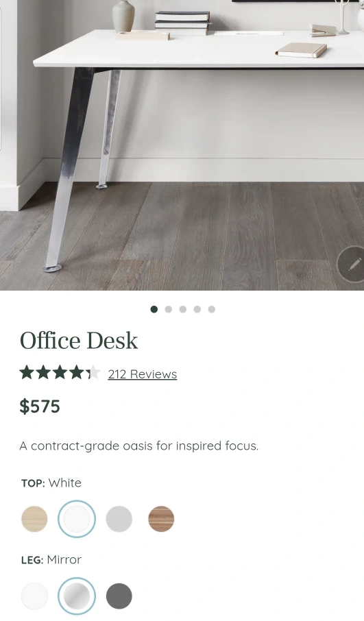Click the desk product photo
Image resolution: width=364 pixels, height=621 pixels.
click(x=182, y=145)
